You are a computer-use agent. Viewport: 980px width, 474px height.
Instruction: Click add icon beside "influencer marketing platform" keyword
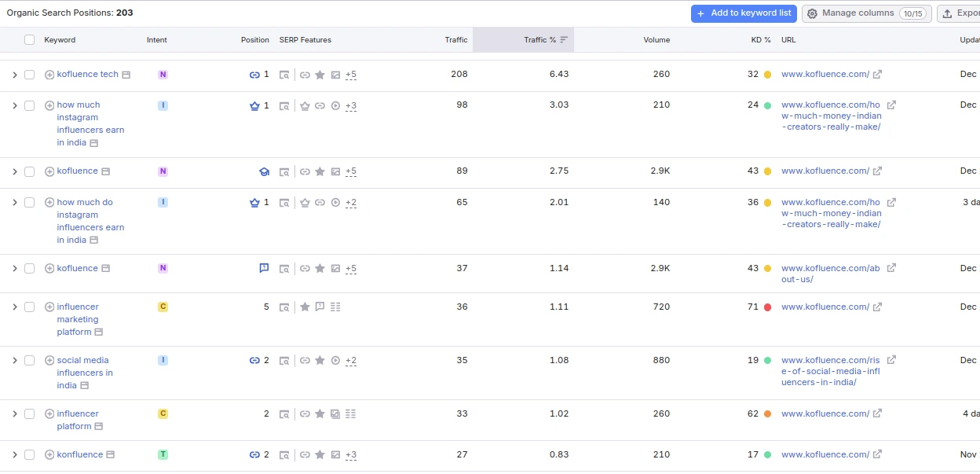pyautogui.click(x=49, y=307)
